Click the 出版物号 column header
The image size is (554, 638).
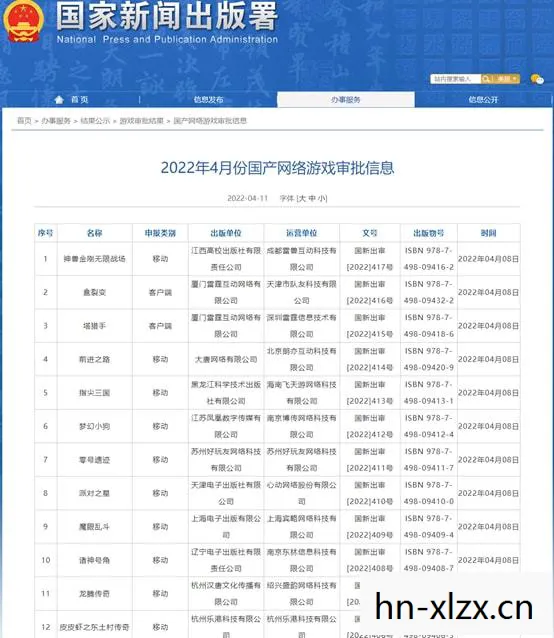coord(429,233)
